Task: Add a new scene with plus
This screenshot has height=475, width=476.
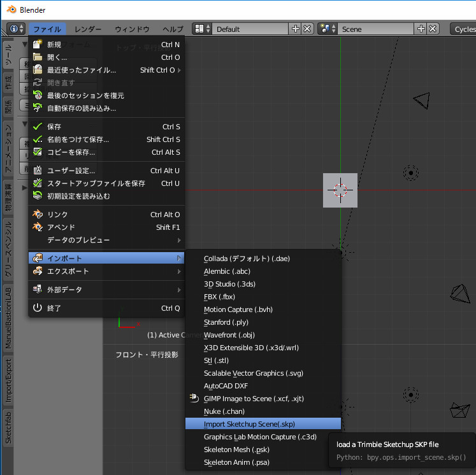Action: 421,29
